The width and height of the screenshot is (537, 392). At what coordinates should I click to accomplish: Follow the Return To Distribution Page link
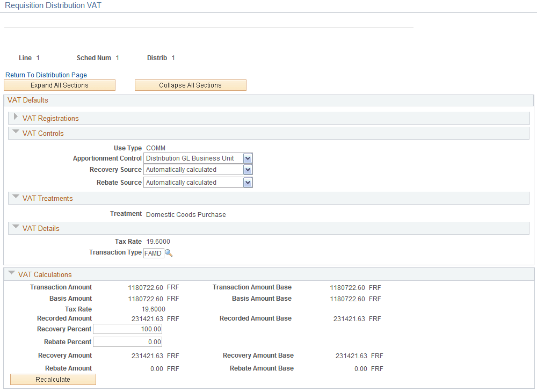point(46,75)
